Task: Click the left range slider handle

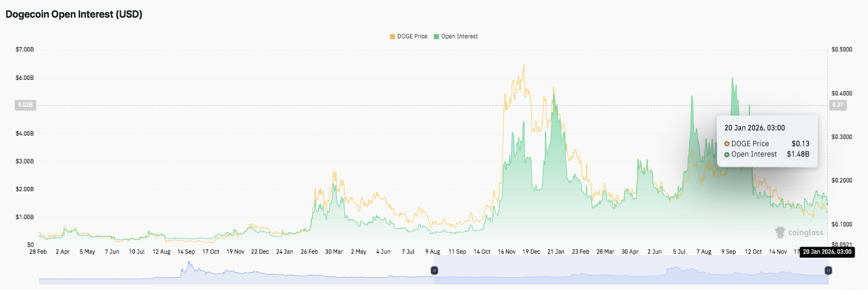Action: point(435,270)
